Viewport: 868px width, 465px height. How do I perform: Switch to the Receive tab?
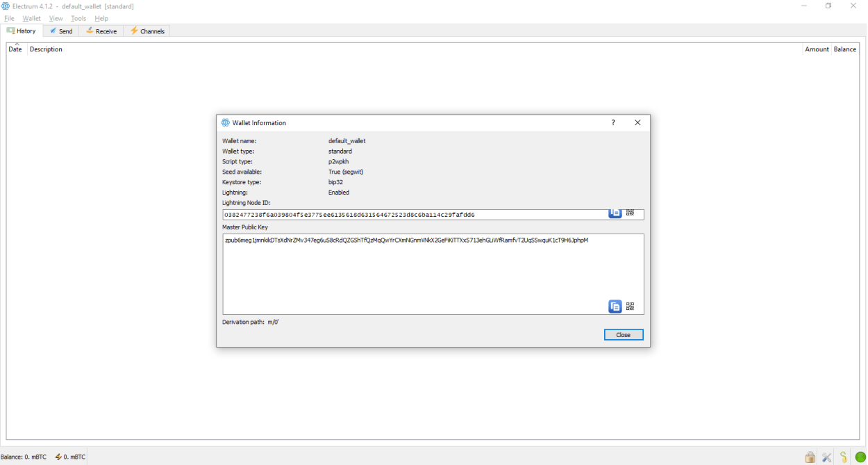[101, 31]
